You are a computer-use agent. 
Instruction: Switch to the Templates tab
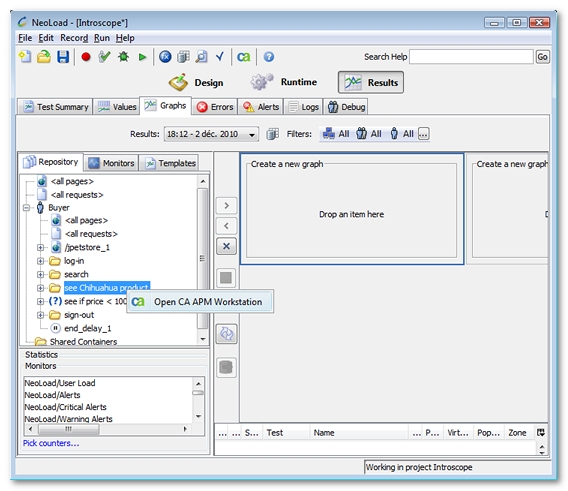[170, 163]
